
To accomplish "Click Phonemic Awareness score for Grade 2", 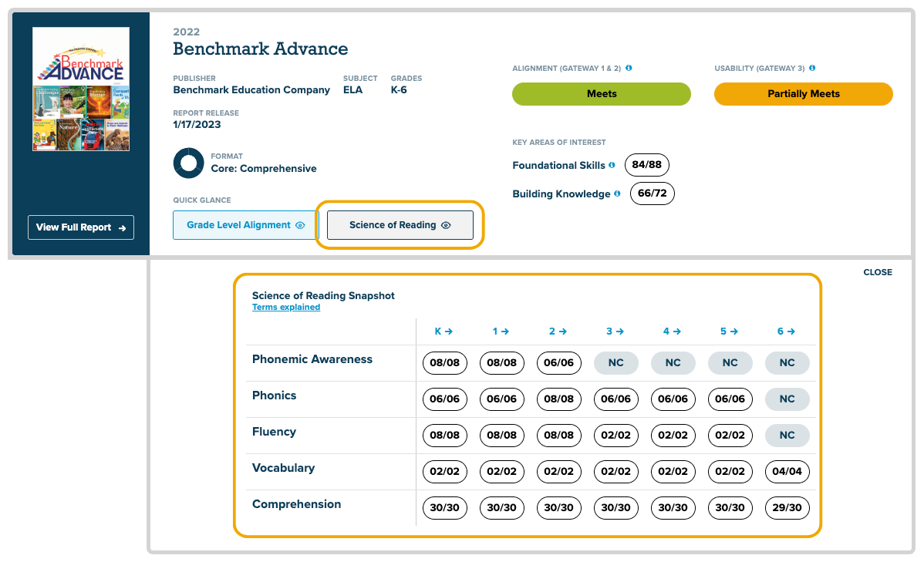I will coord(558,363).
